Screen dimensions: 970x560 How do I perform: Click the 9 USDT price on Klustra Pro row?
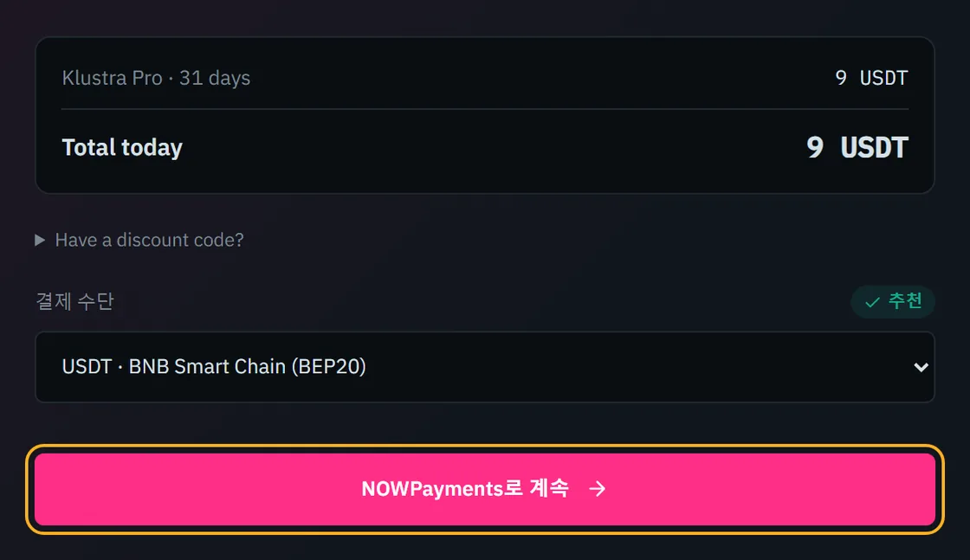pos(871,78)
